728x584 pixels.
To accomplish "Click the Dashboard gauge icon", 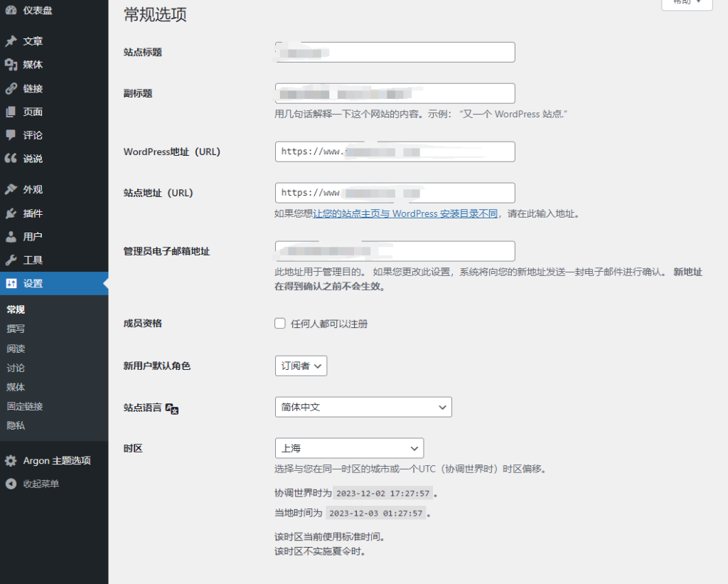I will pos(11,11).
